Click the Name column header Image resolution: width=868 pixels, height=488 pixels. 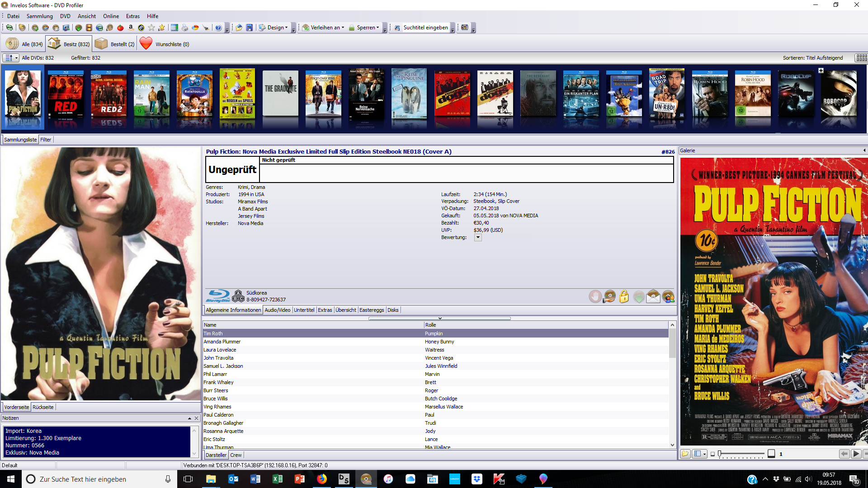click(x=313, y=325)
